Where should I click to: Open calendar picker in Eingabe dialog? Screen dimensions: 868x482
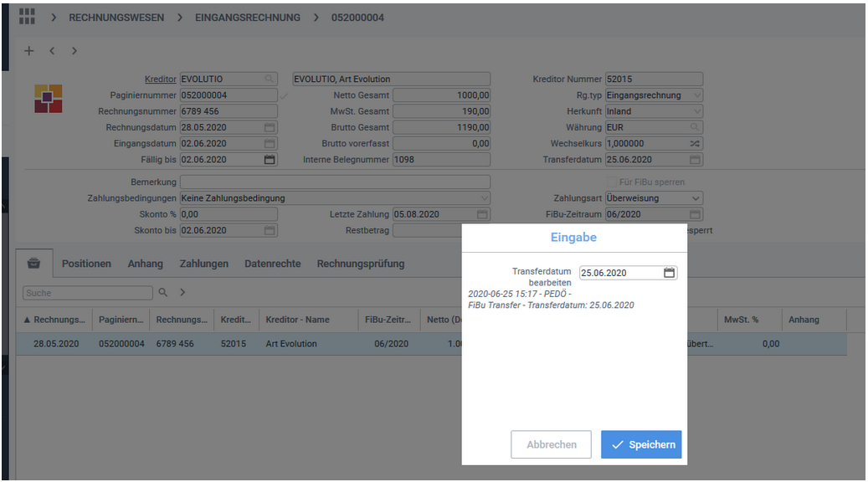[x=669, y=273]
